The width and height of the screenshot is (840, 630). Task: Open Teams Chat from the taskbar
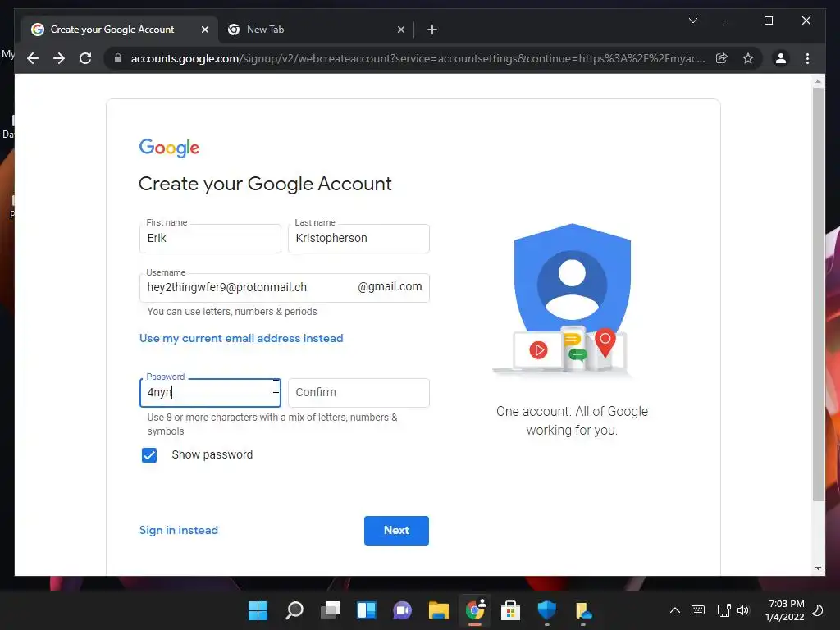[402, 610]
